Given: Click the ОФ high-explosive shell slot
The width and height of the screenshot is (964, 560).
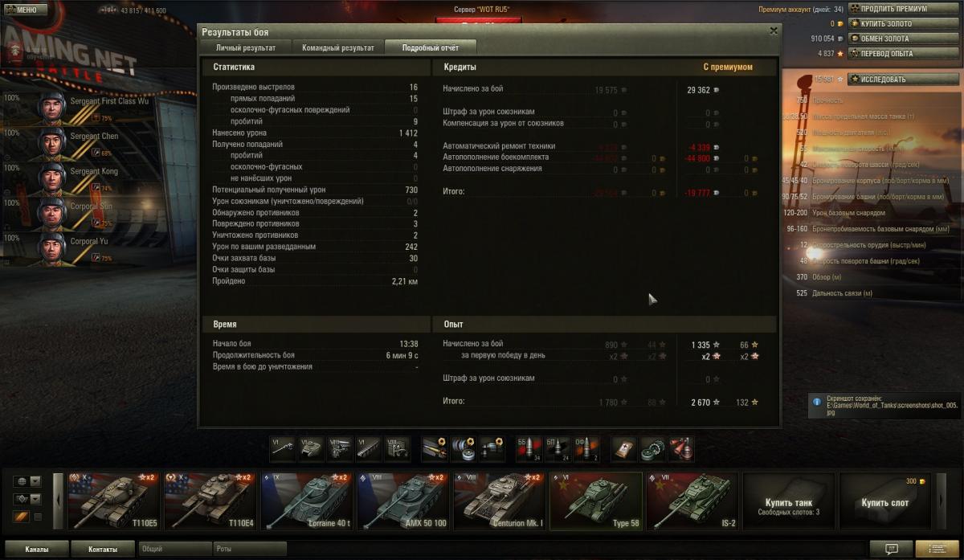Looking at the screenshot, I should pos(586,448).
